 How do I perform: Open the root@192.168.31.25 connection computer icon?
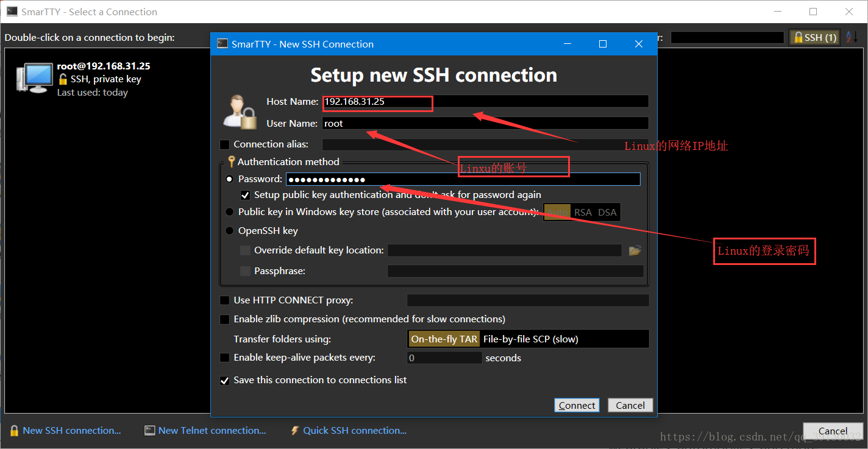tap(34, 78)
